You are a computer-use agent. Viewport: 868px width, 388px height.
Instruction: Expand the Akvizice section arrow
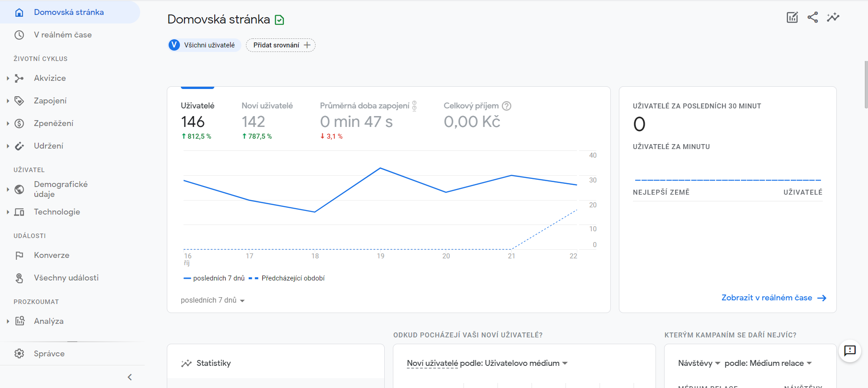pyautogui.click(x=8, y=78)
